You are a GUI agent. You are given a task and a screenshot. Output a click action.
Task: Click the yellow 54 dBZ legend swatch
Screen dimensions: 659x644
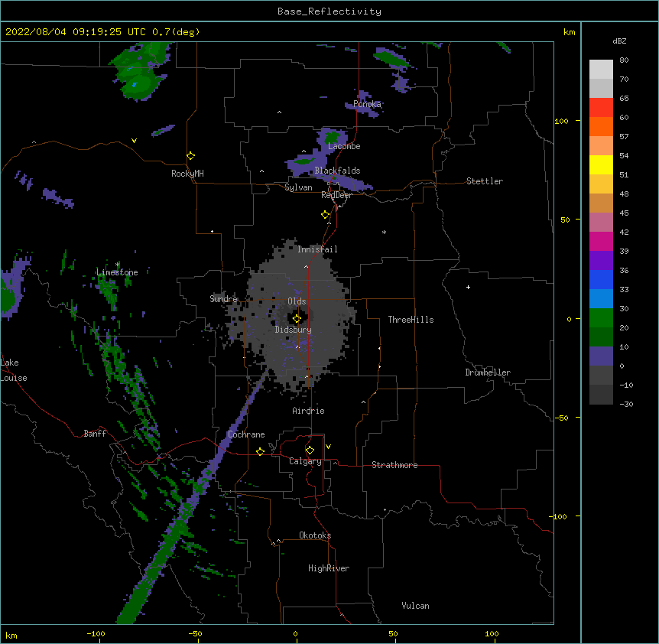601,164
